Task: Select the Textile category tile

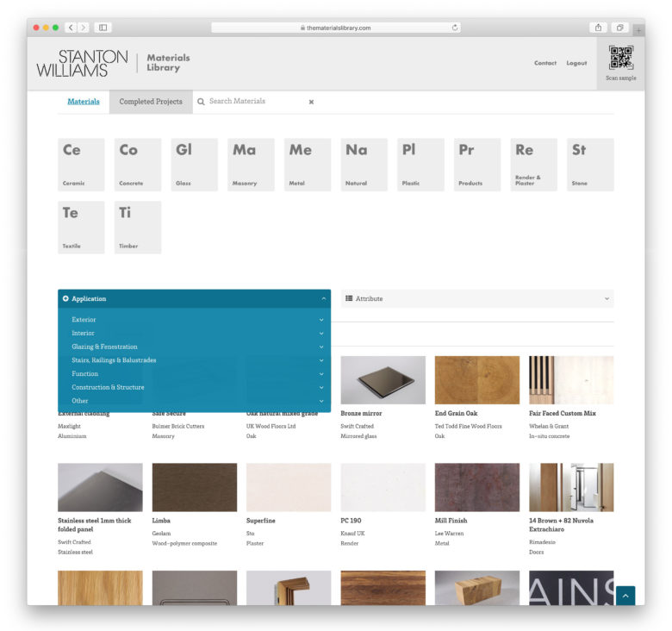Action: [81, 228]
